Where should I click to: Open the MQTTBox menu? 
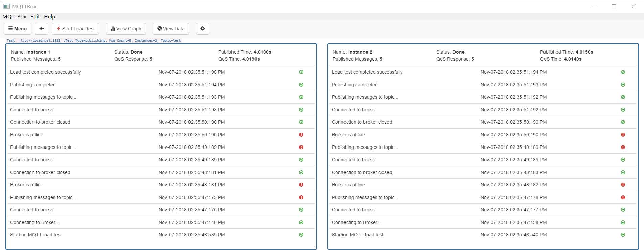pos(14,16)
